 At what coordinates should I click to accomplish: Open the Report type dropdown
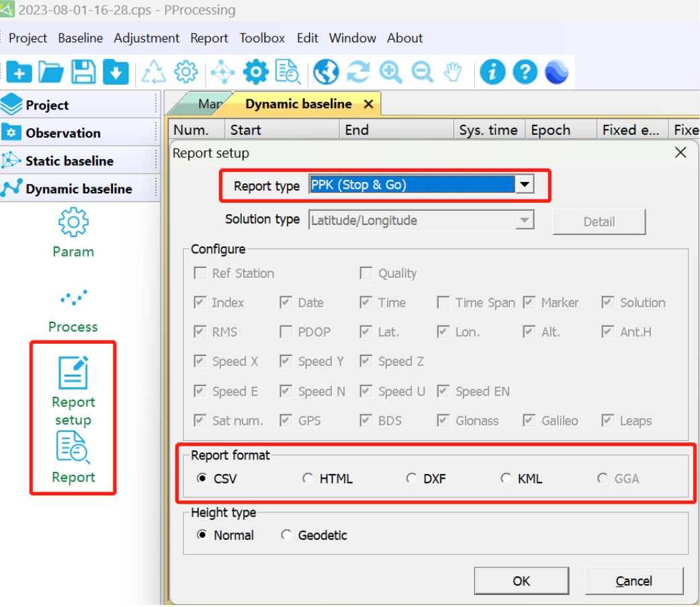[x=525, y=185]
